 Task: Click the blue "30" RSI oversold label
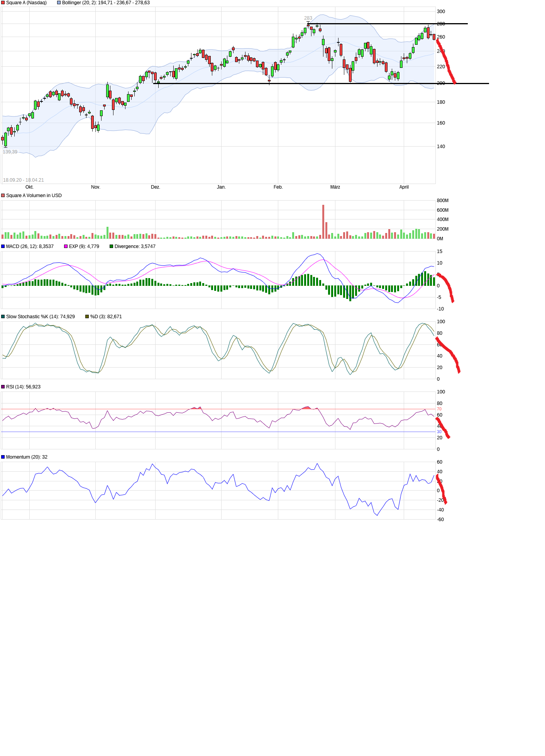tap(439, 432)
